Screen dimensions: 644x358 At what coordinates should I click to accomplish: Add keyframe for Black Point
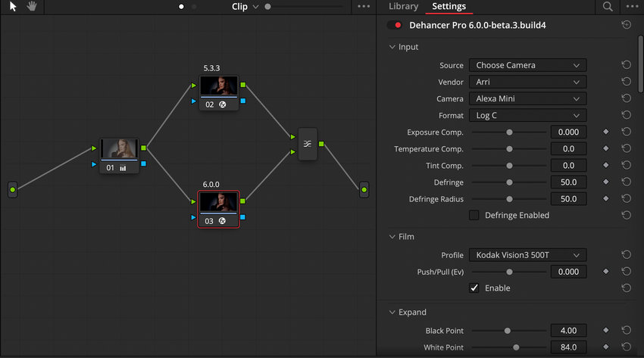pos(606,330)
